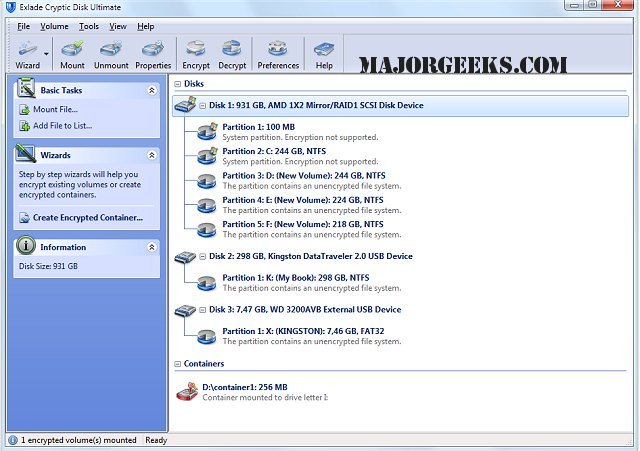The height and width of the screenshot is (451, 640).
Task: Click '1 encrypted volume(s) mounted' status text
Action: click(78, 440)
